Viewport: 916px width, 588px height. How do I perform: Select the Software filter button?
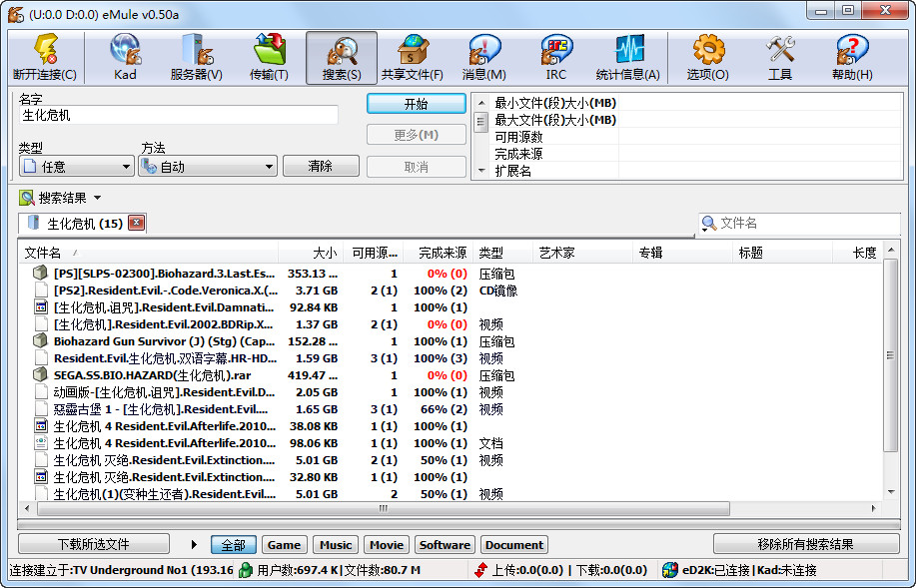pyautogui.click(x=445, y=545)
